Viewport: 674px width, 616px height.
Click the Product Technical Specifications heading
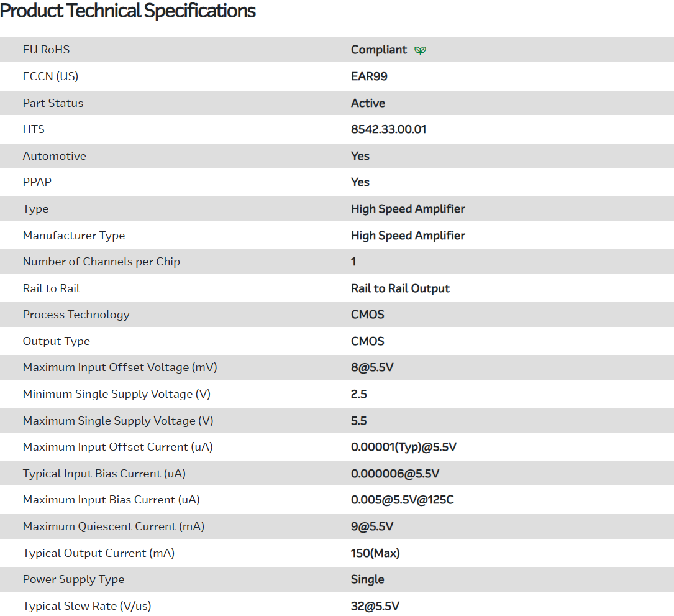[x=128, y=11]
